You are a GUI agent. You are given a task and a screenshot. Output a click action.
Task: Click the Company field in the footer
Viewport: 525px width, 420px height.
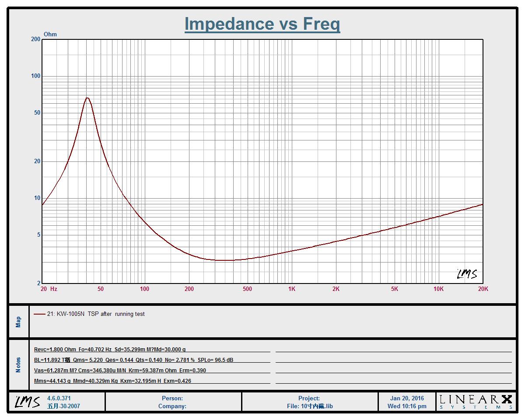[x=172, y=406]
